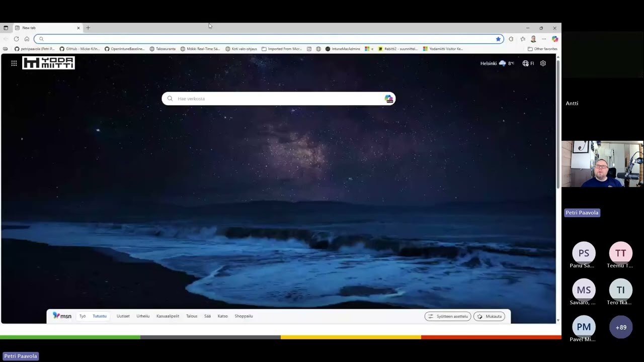This screenshot has width=644, height=362.
Task: Select PM Pavel participant avatar
Action: tap(584, 327)
